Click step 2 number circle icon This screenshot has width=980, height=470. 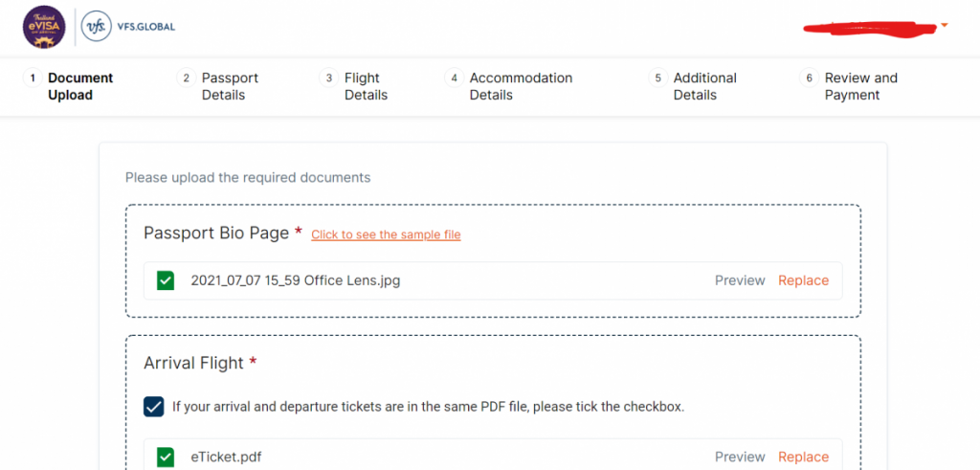[x=186, y=78]
